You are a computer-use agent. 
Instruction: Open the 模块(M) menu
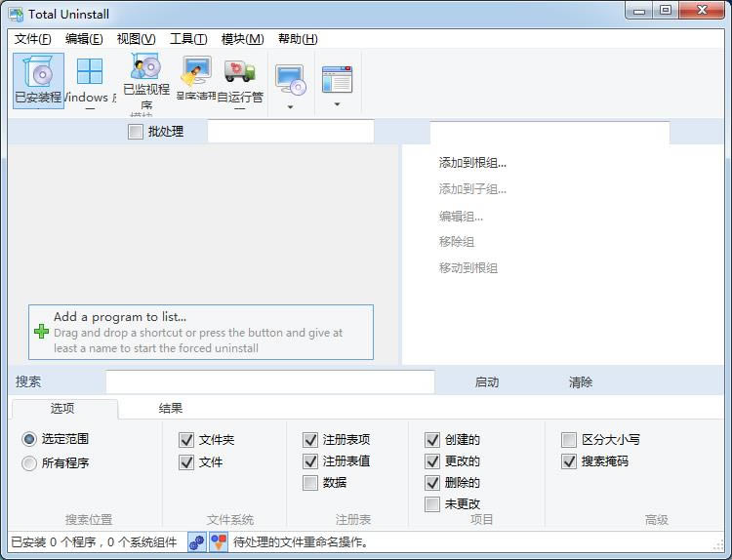click(x=242, y=39)
